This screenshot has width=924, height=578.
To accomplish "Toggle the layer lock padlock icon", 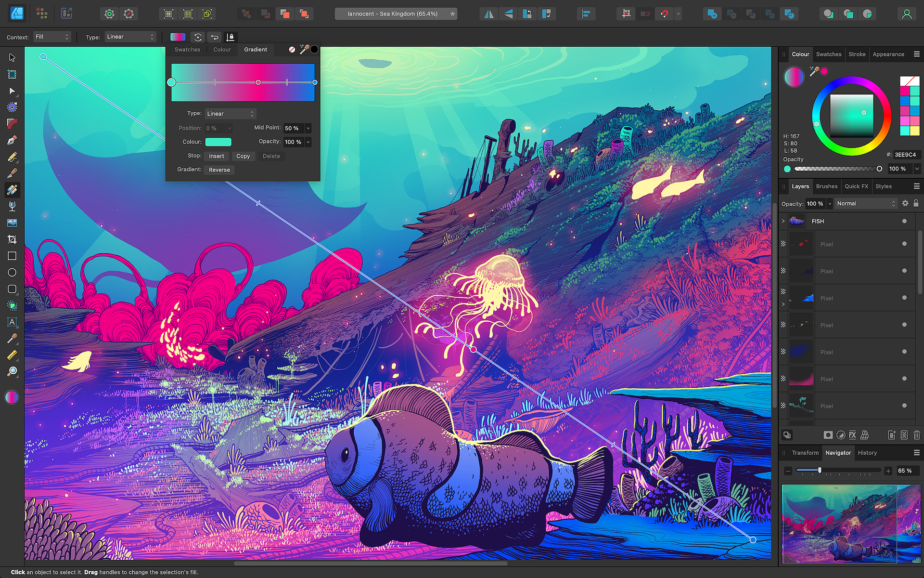I will pos(916,203).
